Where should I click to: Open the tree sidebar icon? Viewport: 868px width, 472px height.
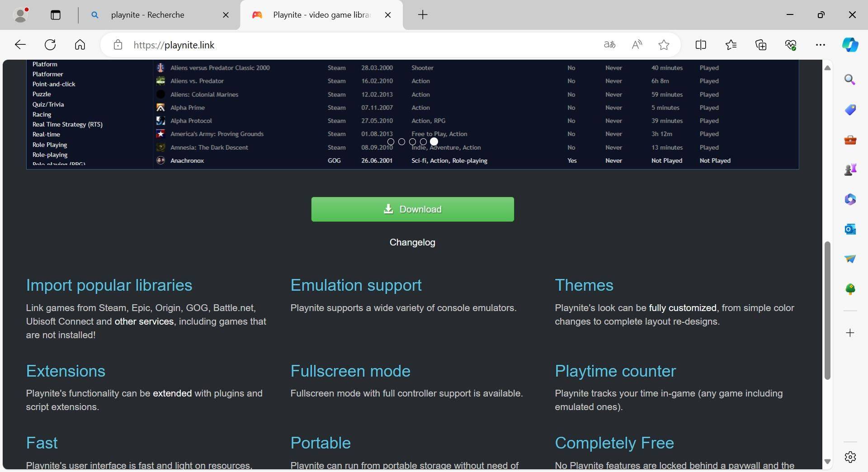pos(850,289)
